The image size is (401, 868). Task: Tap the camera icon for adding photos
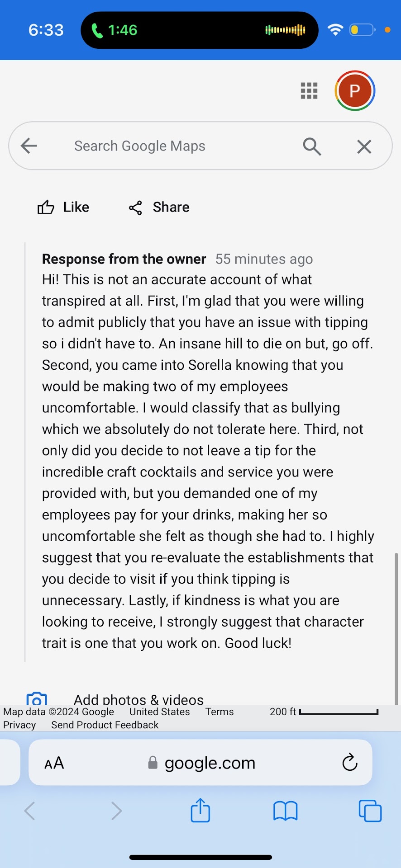pos(37,699)
